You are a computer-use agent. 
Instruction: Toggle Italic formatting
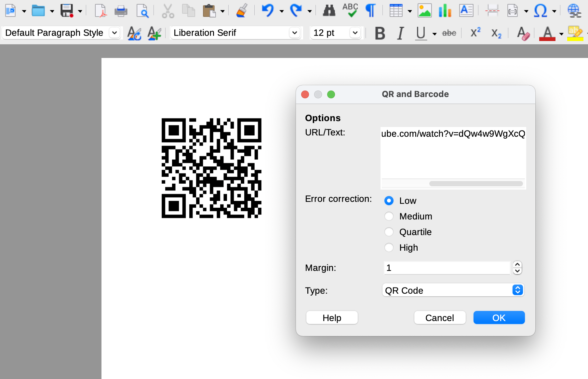point(401,33)
